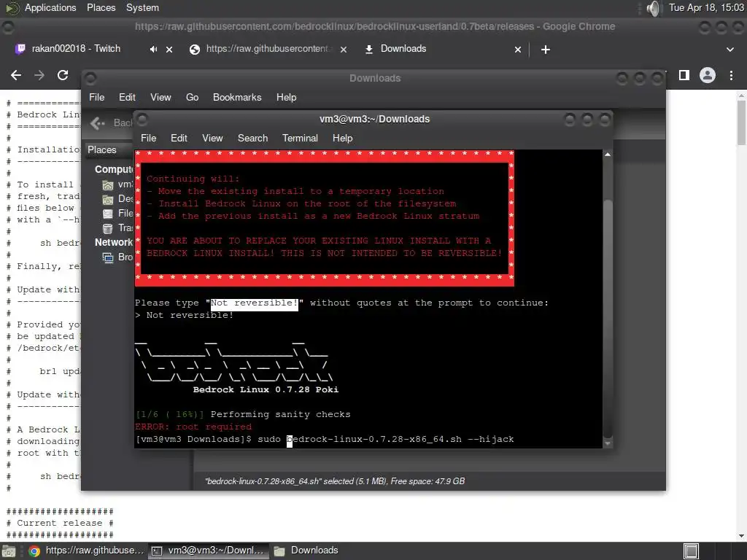
Task: Click the Chrome window menu button
Action: click(8, 28)
